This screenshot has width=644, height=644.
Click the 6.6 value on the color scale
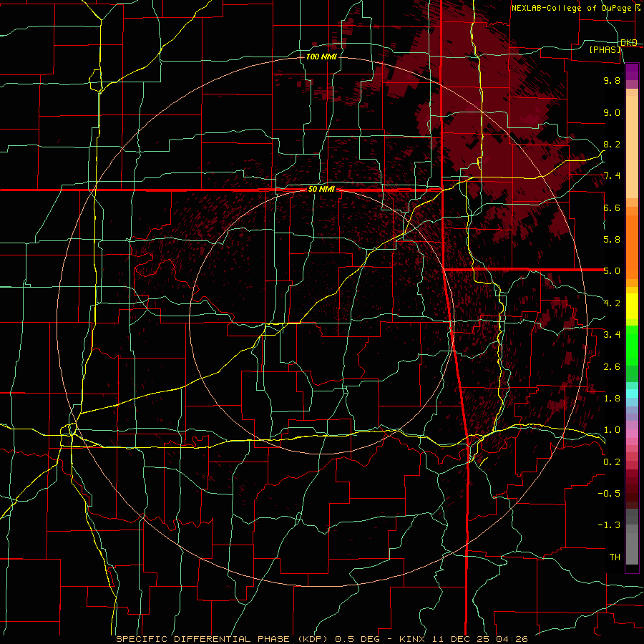tap(612, 208)
